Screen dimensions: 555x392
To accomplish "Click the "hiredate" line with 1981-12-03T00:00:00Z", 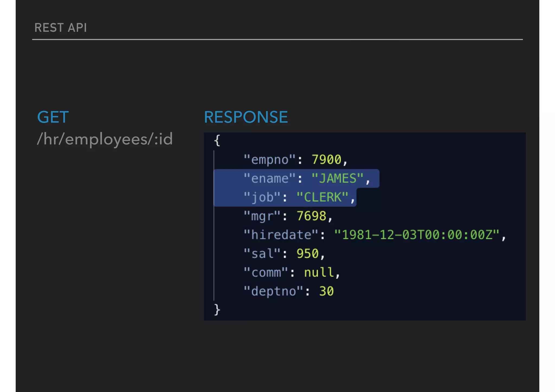I will (x=375, y=235).
